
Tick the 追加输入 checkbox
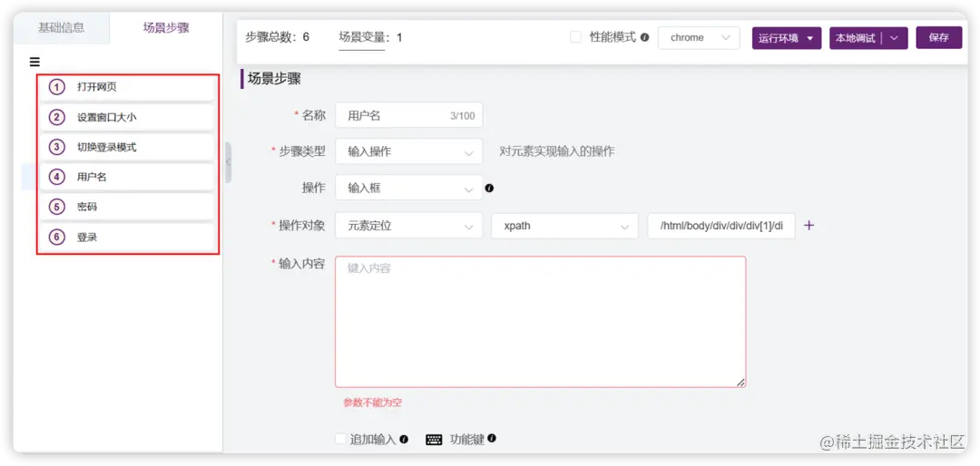(340, 439)
